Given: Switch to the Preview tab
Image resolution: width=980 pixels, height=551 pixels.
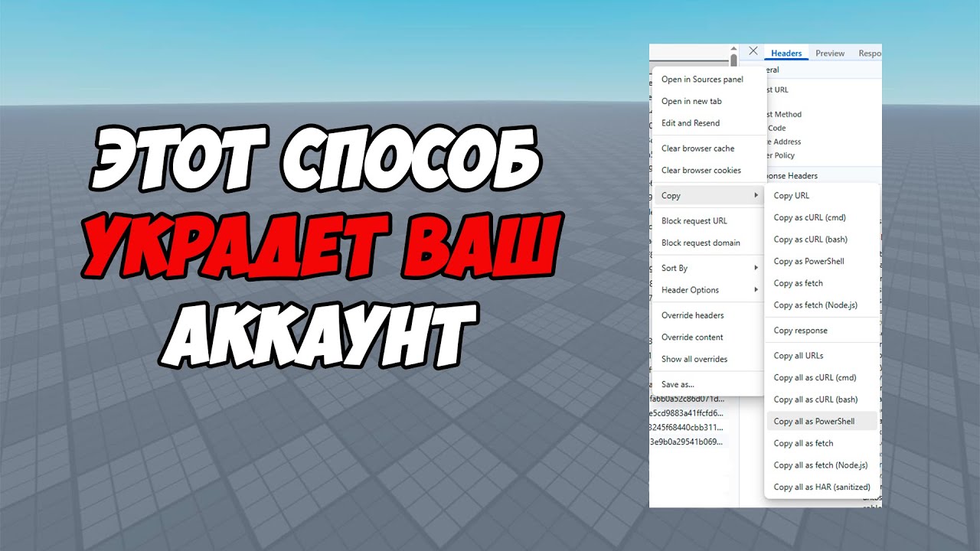Looking at the screenshot, I should point(830,54).
